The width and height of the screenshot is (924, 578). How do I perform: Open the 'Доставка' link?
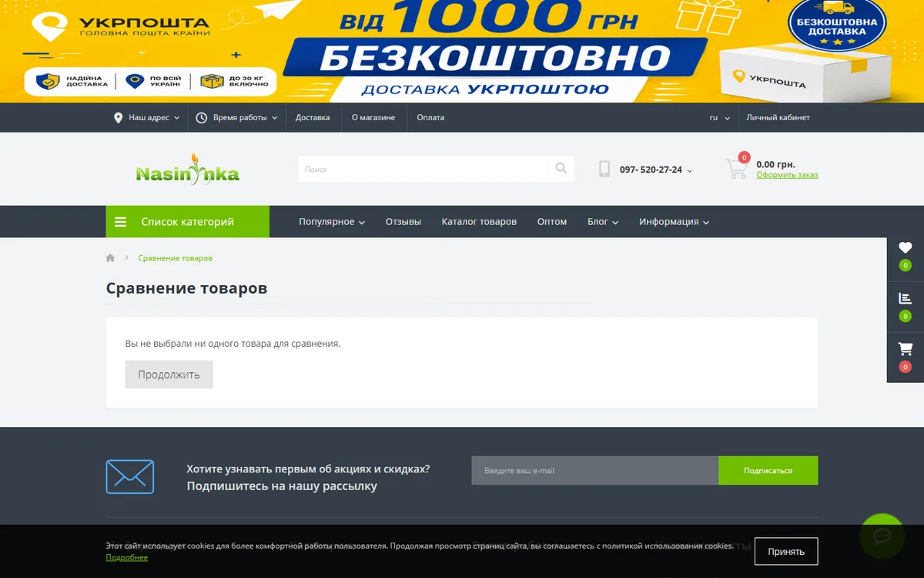[313, 118]
